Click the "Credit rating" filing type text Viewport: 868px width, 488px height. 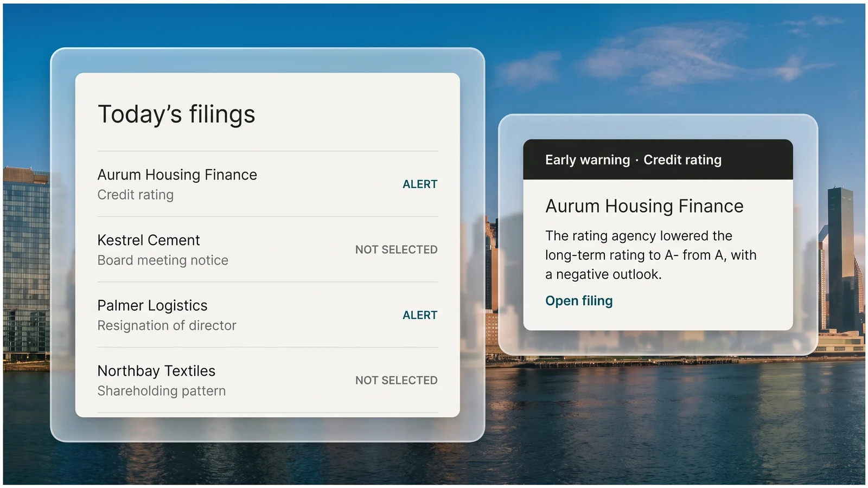pos(136,195)
